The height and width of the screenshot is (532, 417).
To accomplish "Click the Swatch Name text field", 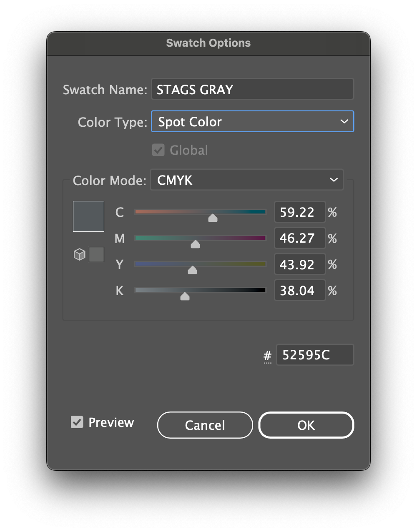I will tap(252, 89).
